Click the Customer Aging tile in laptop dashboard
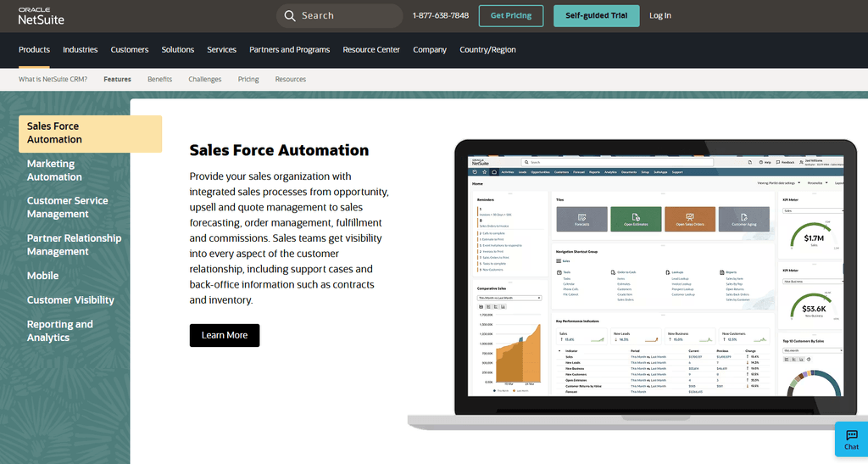This screenshot has height=464, width=868. click(744, 219)
